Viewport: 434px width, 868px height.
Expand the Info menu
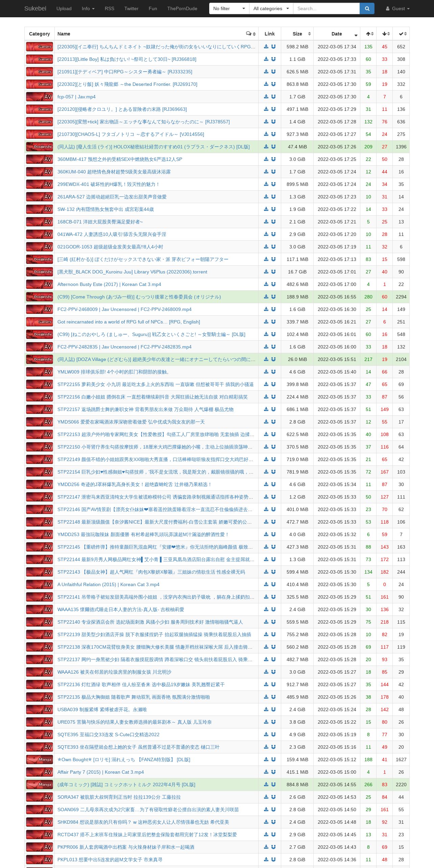click(x=88, y=8)
